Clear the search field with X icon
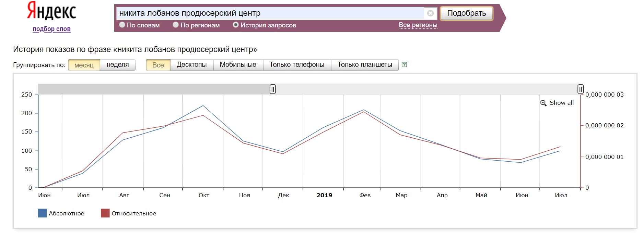This screenshot has height=238, width=644. [x=430, y=13]
